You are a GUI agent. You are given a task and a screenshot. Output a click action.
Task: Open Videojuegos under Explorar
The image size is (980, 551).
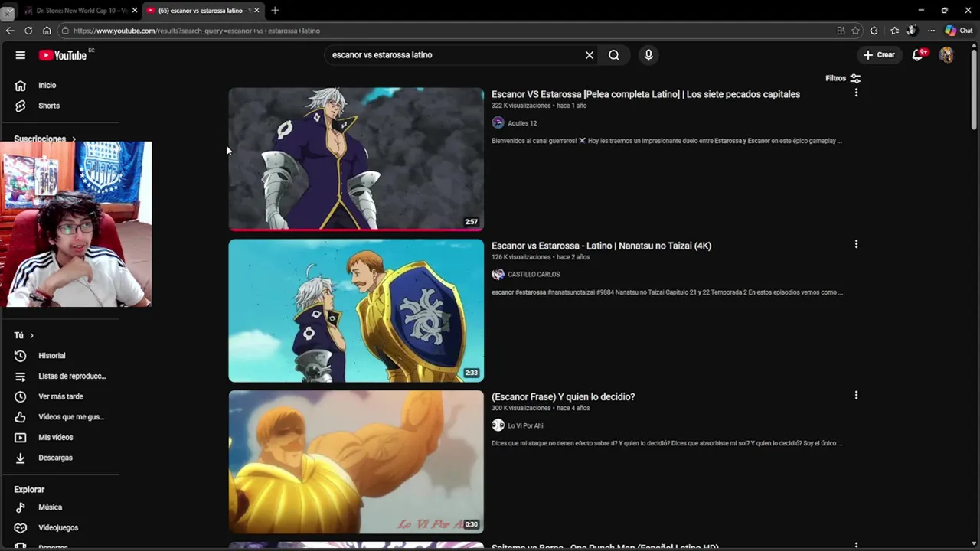(x=60, y=528)
